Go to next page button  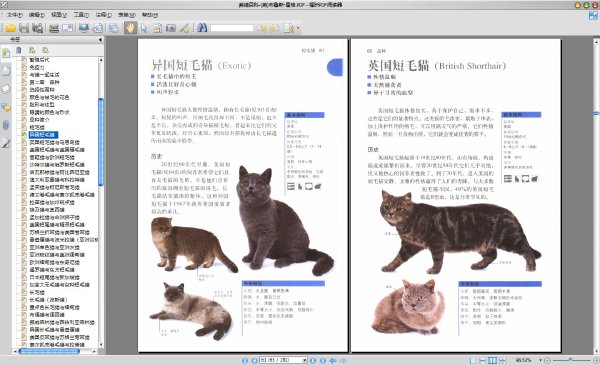313,360
